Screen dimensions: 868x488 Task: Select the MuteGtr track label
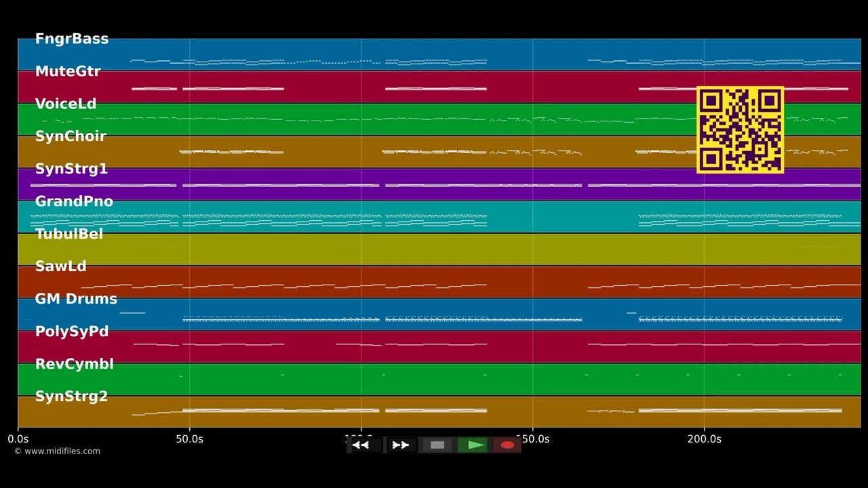[68, 71]
